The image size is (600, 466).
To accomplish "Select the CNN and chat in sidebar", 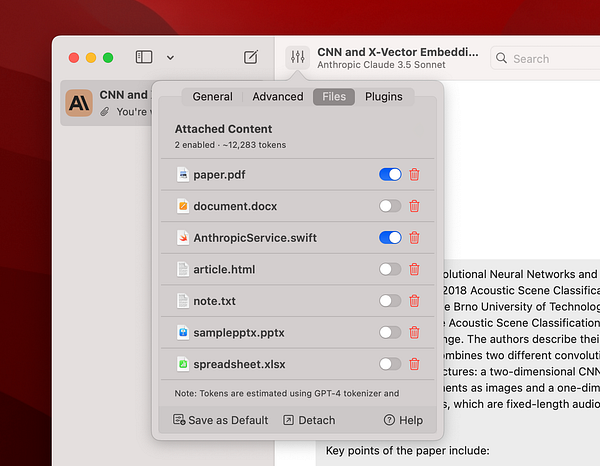I will point(106,103).
